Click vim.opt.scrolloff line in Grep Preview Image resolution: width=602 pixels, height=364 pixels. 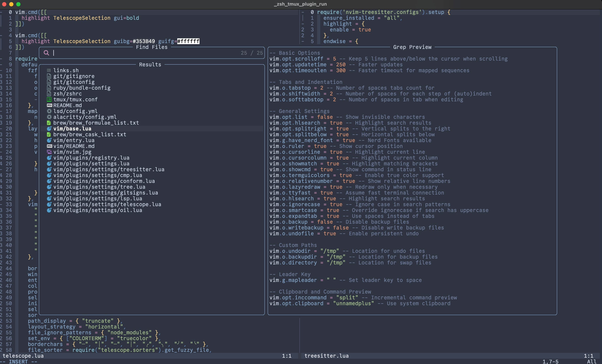388,59
